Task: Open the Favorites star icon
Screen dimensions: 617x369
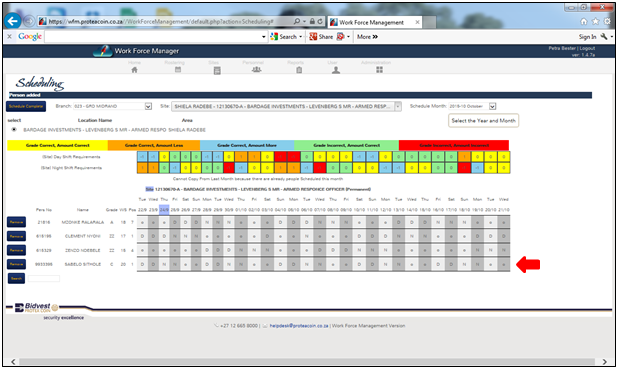Action: (596, 21)
